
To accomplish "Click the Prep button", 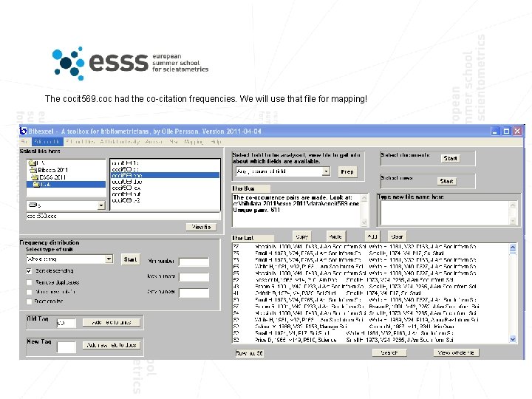I will (x=347, y=171).
